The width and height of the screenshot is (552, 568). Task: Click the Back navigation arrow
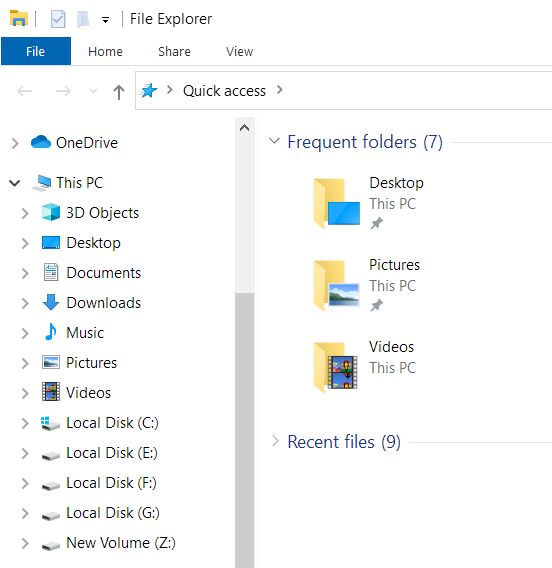25,91
